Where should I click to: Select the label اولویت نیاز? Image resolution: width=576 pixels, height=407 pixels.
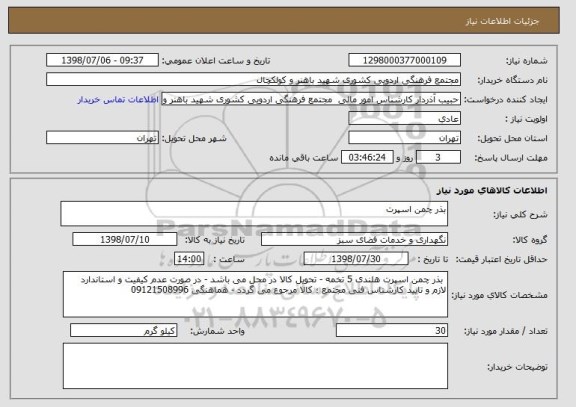click(x=526, y=119)
